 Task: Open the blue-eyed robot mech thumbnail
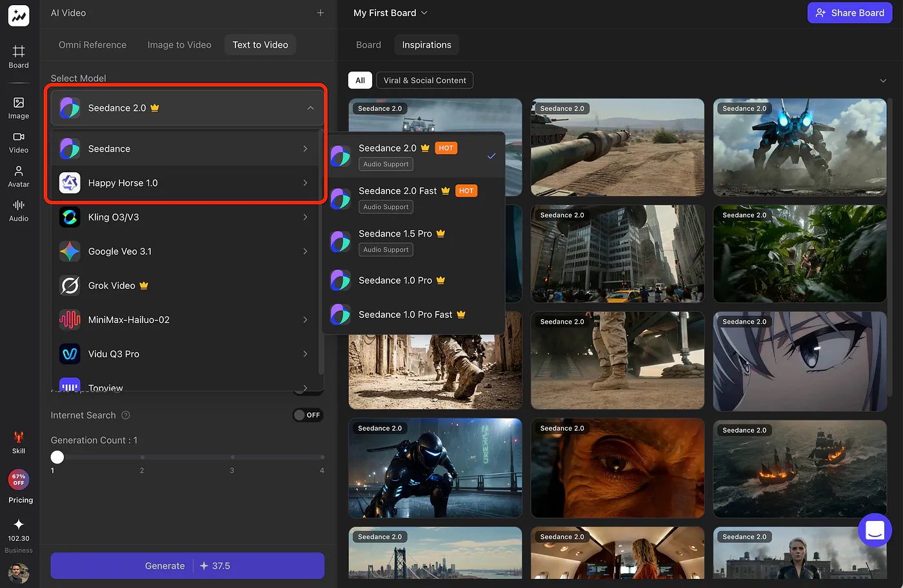(x=800, y=147)
